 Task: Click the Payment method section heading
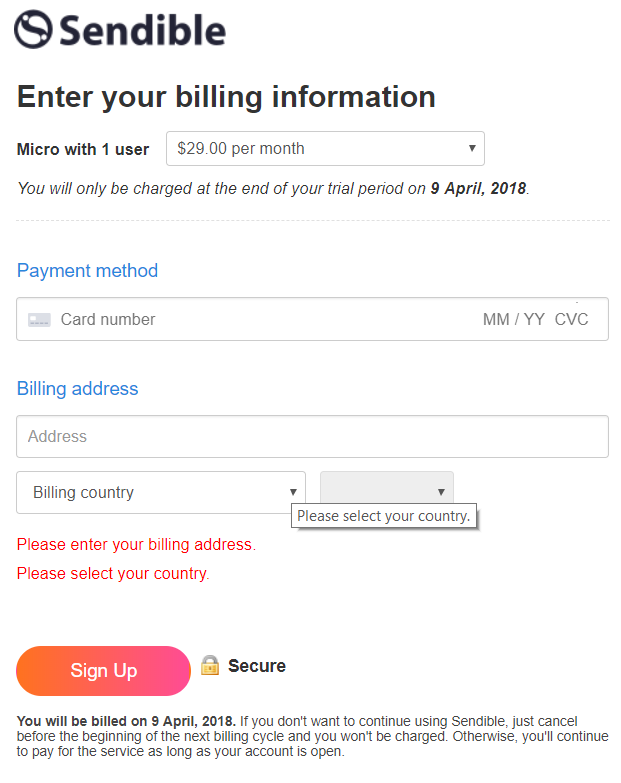pyautogui.click(x=87, y=271)
